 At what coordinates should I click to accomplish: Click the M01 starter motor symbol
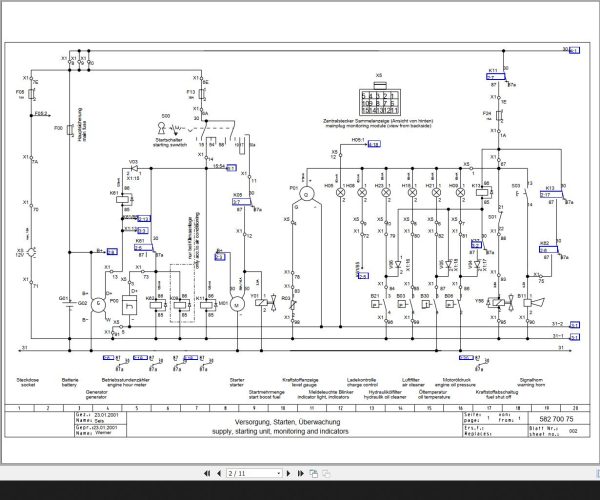coord(237,305)
